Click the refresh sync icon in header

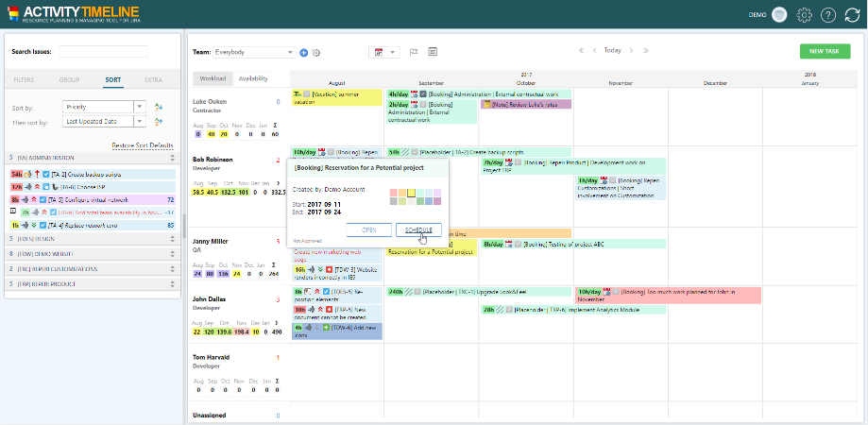[x=851, y=15]
